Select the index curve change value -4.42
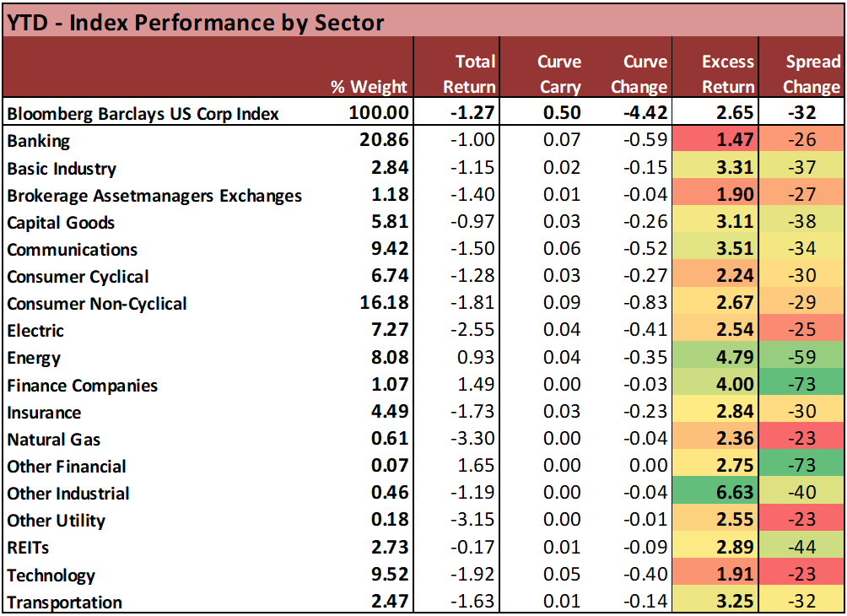Screen dimensions: 847x616 tap(646, 113)
